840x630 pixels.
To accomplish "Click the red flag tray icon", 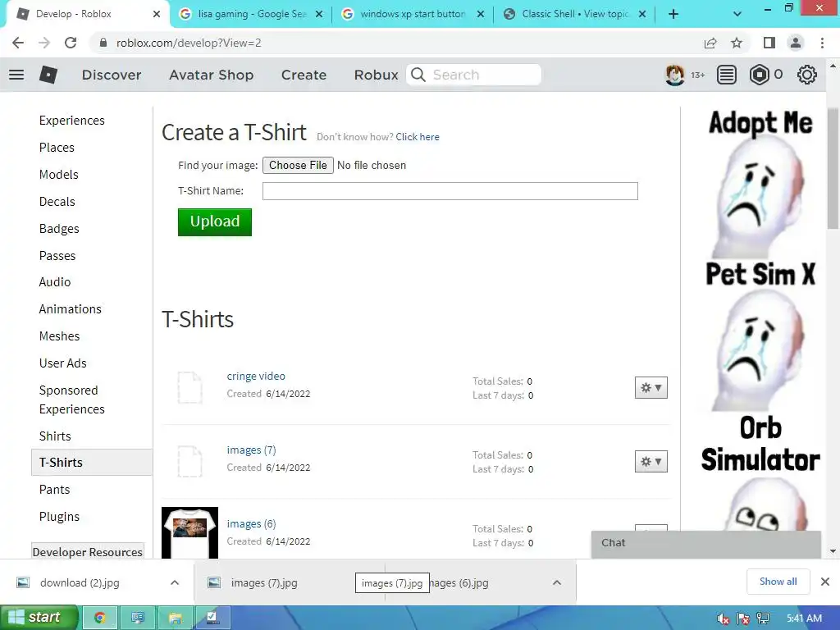I will (x=743, y=619).
